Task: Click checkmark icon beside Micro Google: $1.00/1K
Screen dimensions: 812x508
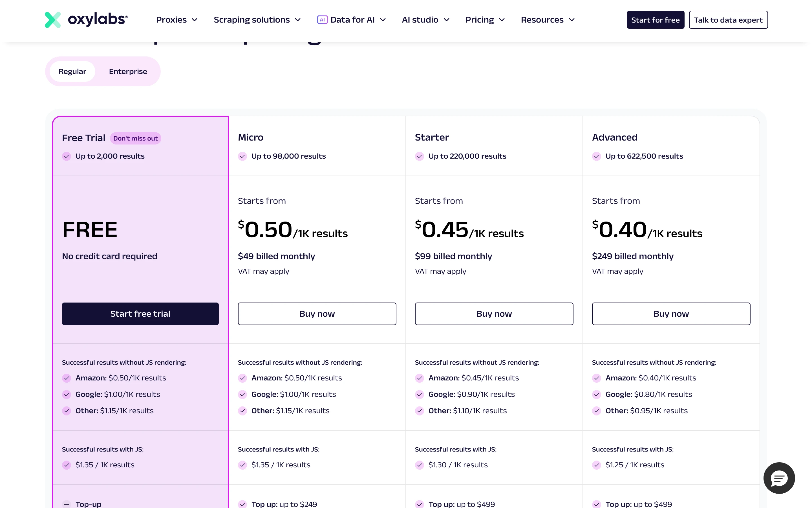Action: 242,395
